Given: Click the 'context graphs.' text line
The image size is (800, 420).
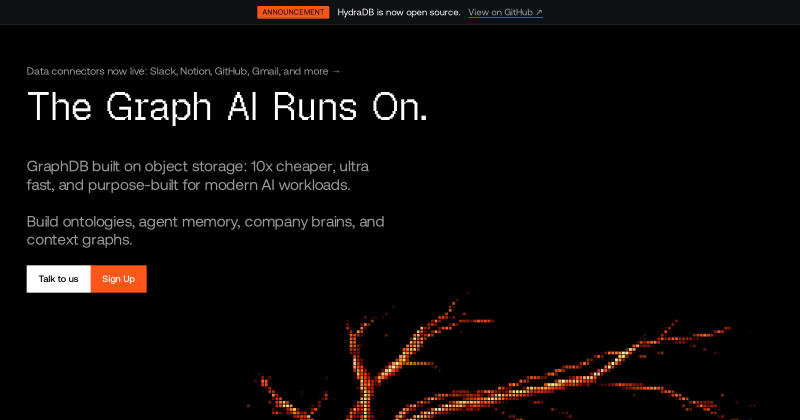Looking at the screenshot, I should point(80,240).
